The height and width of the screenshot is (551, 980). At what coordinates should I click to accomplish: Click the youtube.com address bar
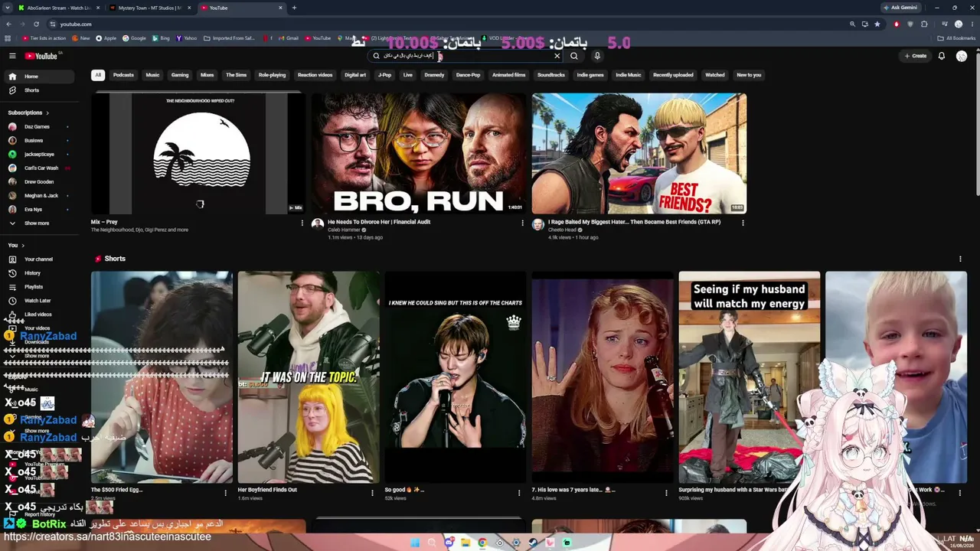click(444, 24)
